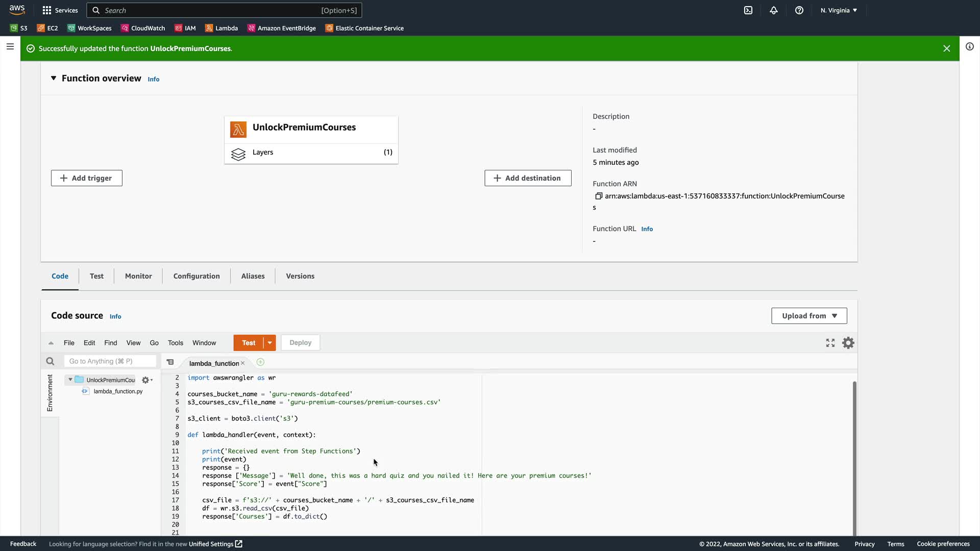Open the CloudShell icon in top bar
This screenshot has height=551, width=980.
point(748,10)
